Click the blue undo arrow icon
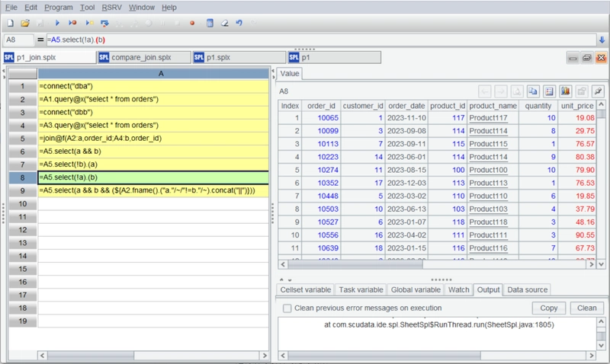The width and height of the screenshot is (610, 364). 239,23
